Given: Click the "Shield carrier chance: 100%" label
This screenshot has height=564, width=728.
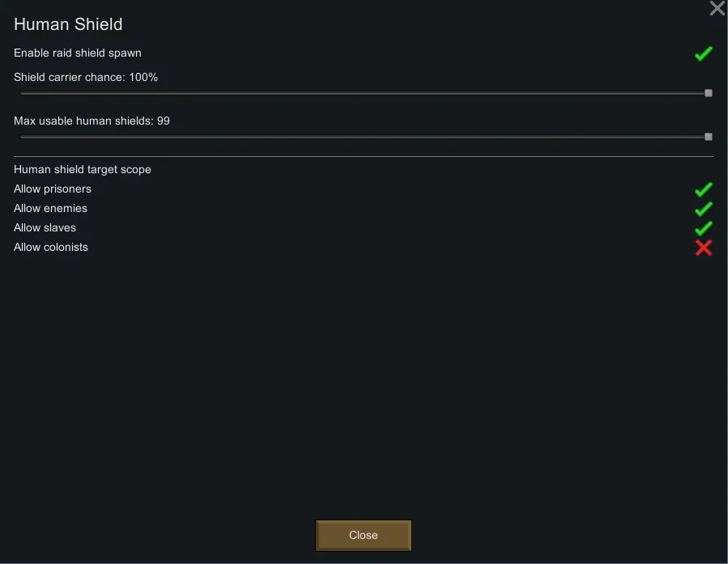Looking at the screenshot, I should (x=86, y=78).
